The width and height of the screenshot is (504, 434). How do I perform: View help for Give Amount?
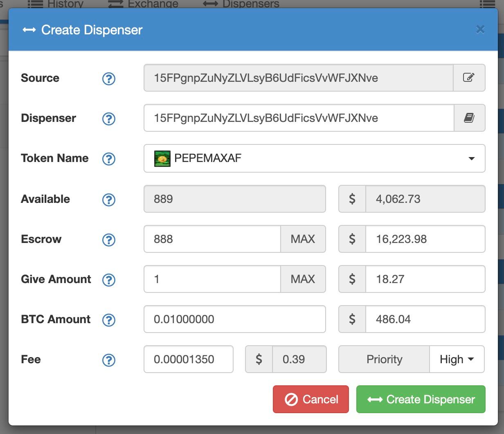(108, 280)
